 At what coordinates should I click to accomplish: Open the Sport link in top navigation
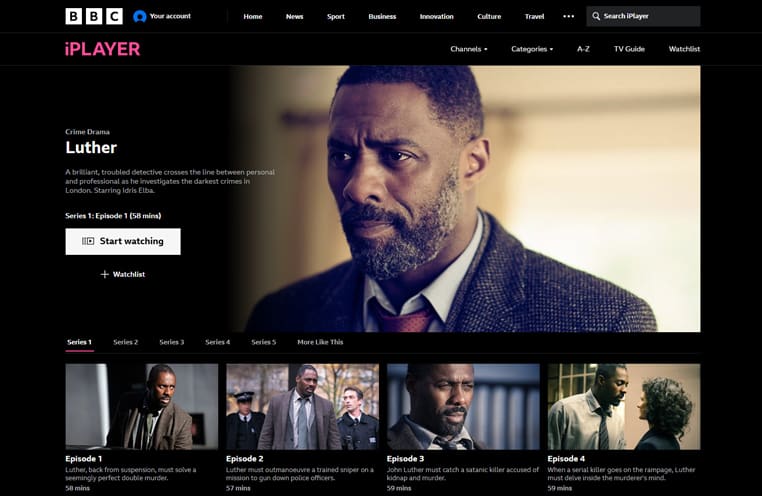(x=336, y=16)
